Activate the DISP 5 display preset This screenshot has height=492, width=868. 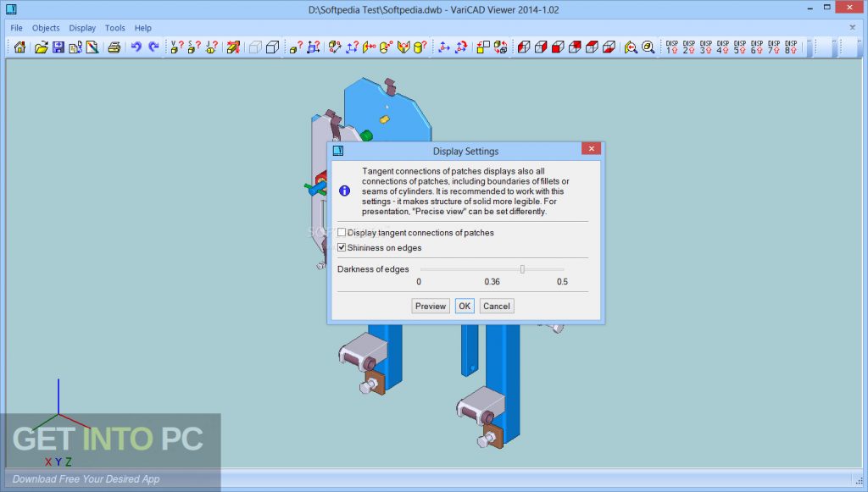click(x=740, y=47)
